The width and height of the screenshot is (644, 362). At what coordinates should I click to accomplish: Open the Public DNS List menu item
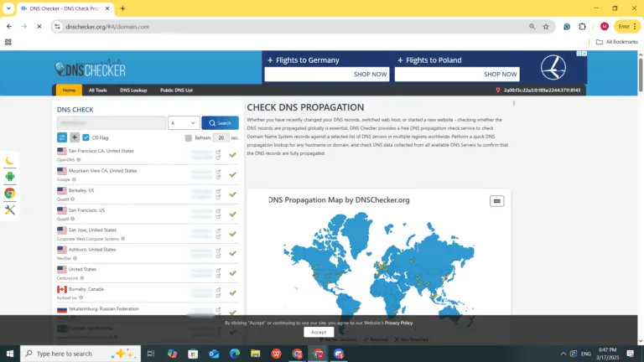[176, 90]
